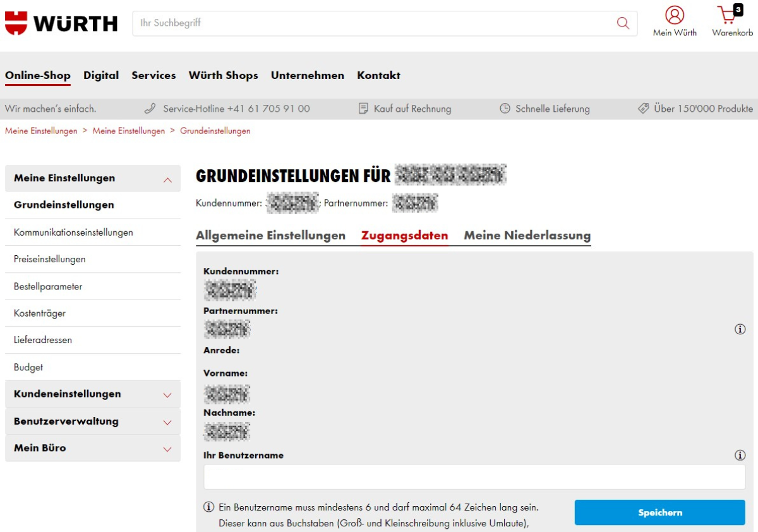This screenshot has height=532, width=758.
Task: Click the "Wir machen's einfach." slogan
Action: (51, 109)
